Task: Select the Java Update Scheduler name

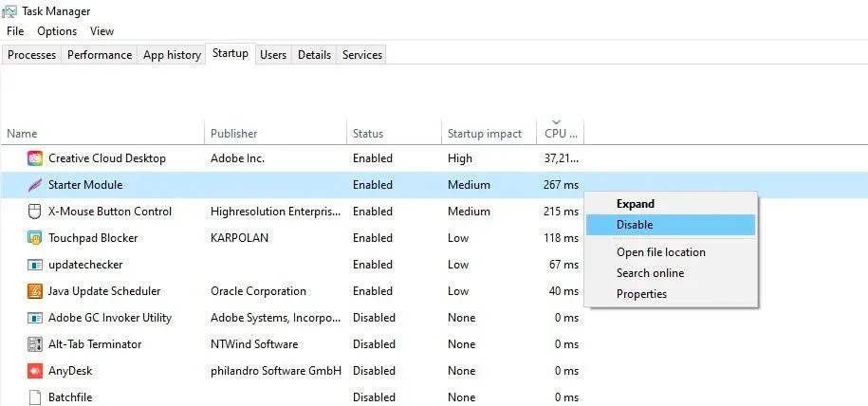Action: [104, 291]
